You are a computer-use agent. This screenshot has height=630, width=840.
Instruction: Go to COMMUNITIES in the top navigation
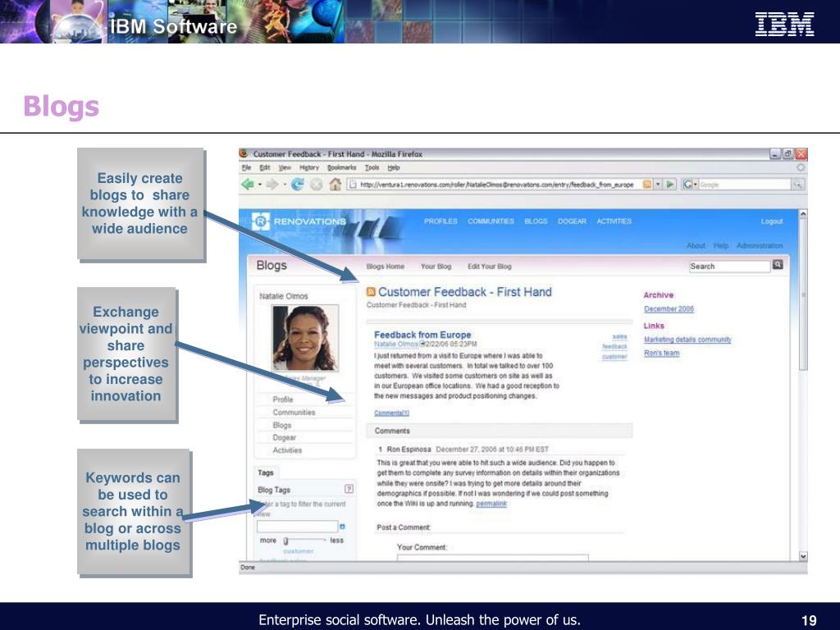pos(491,221)
